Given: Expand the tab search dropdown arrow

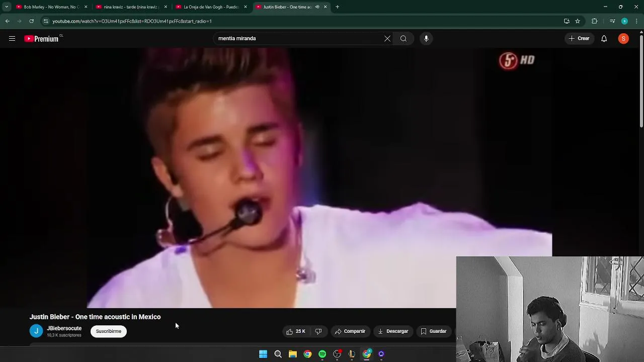Looking at the screenshot, I should coord(7,7).
